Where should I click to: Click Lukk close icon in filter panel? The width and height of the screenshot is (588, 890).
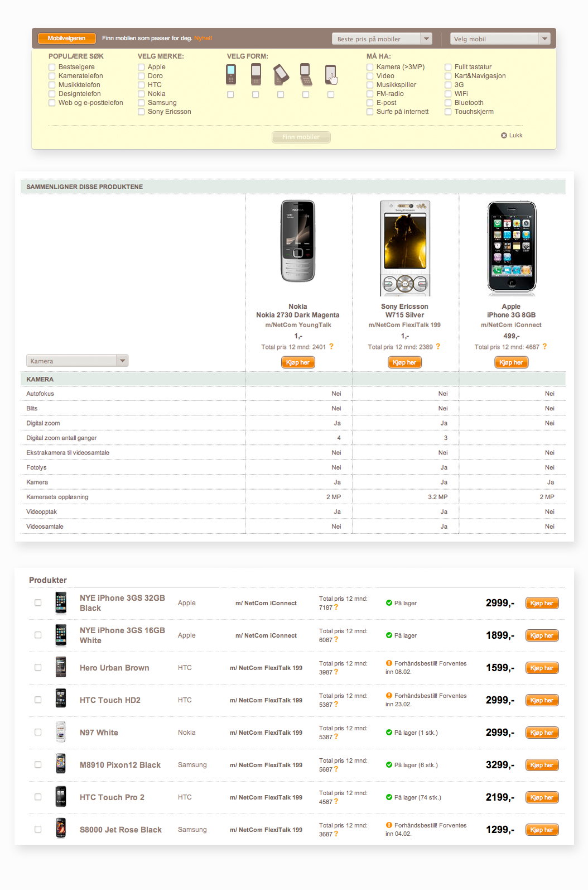504,135
